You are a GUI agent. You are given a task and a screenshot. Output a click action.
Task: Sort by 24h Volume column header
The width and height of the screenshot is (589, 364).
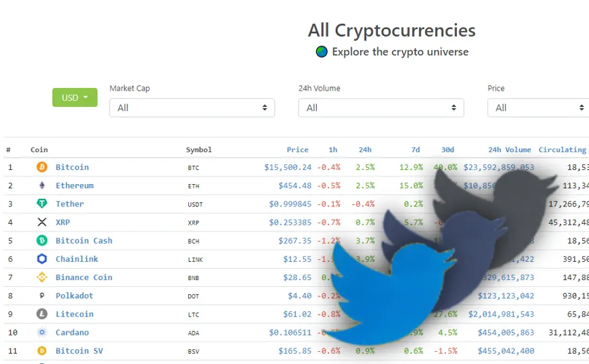click(x=509, y=150)
